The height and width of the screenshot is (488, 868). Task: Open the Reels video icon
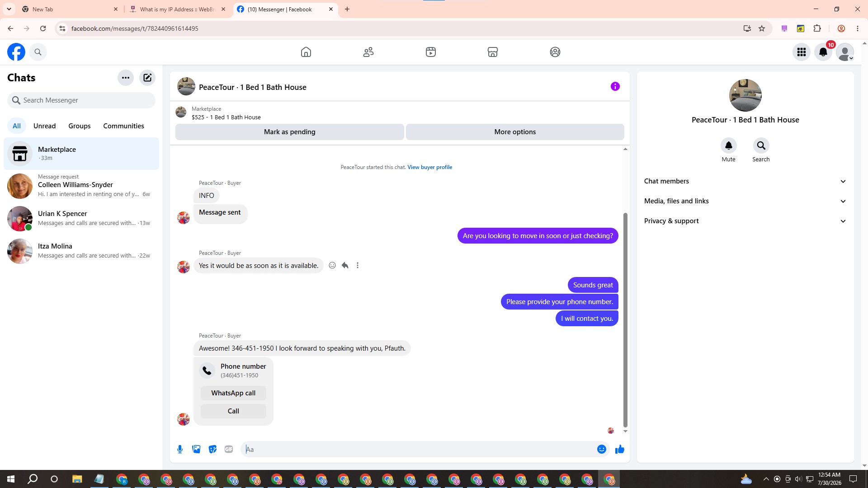pyautogui.click(x=431, y=52)
